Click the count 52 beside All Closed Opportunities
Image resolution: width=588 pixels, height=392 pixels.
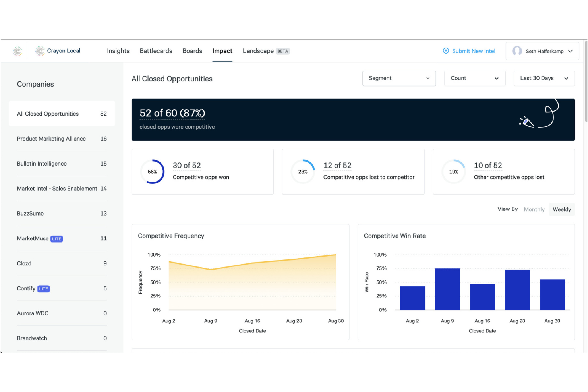click(103, 114)
